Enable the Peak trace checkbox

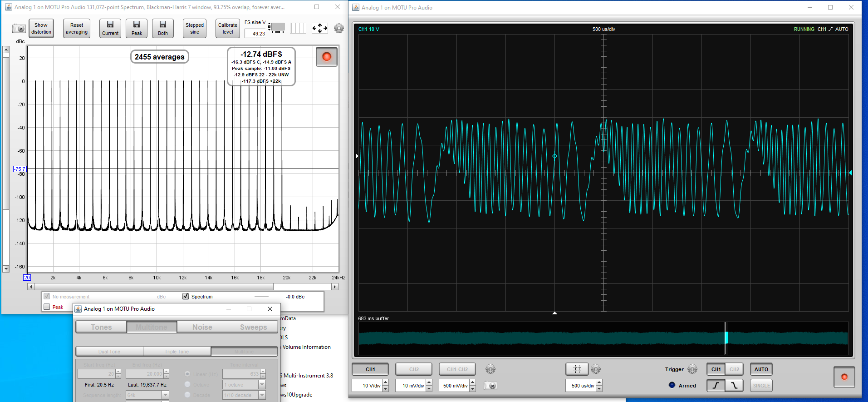47,307
